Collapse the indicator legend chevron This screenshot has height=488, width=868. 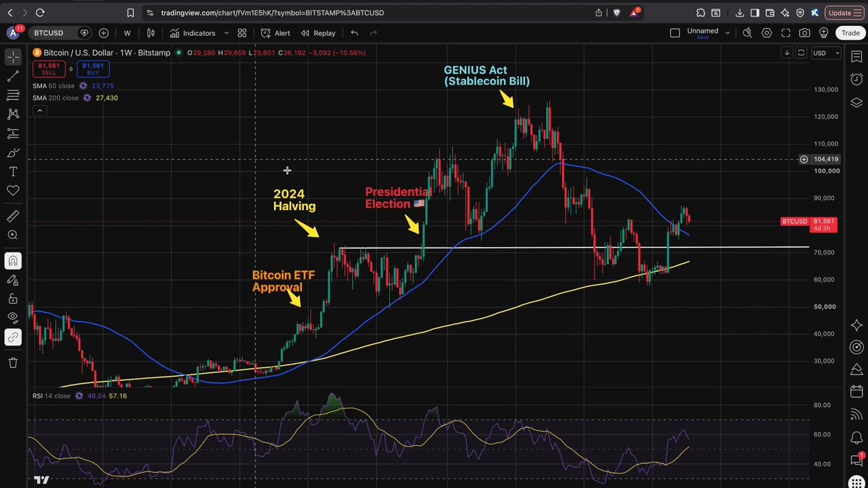39,111
